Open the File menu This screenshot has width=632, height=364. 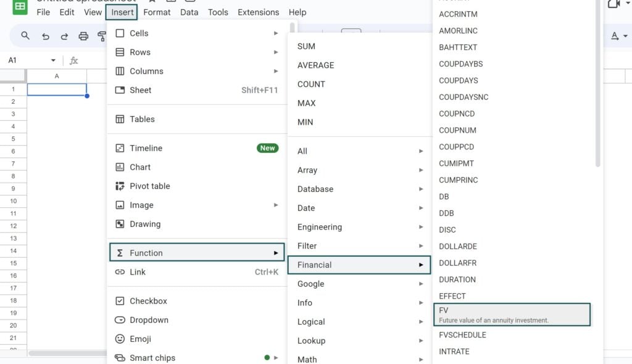43,12
